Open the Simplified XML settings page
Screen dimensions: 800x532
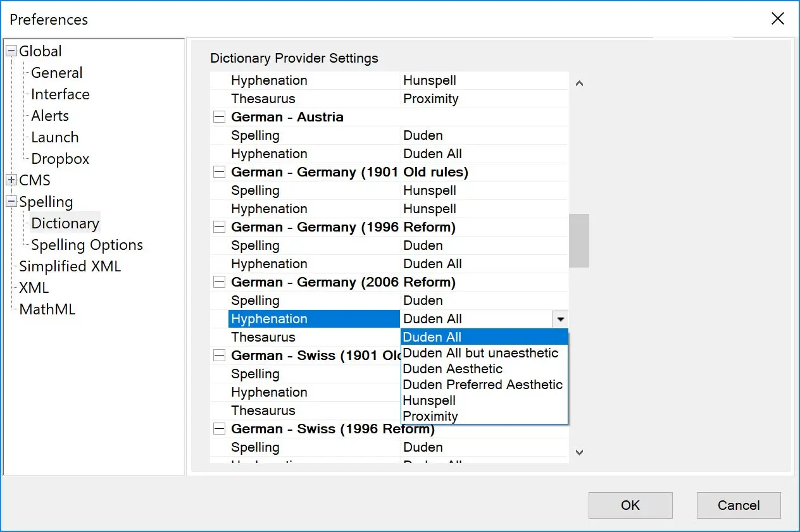70,266
